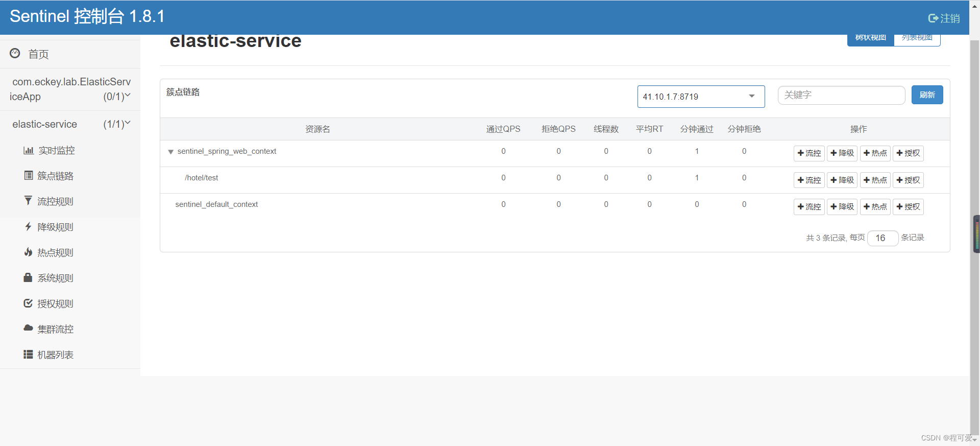Click the /hotel/test resource name

pyautogui.click(x=201, y=178)
